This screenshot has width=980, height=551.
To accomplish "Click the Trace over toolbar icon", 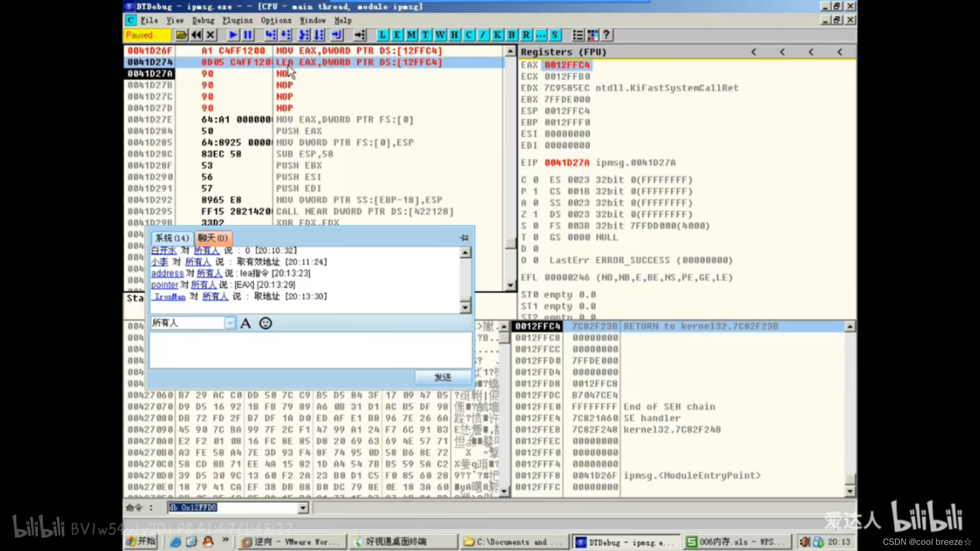I will [319, 35].
